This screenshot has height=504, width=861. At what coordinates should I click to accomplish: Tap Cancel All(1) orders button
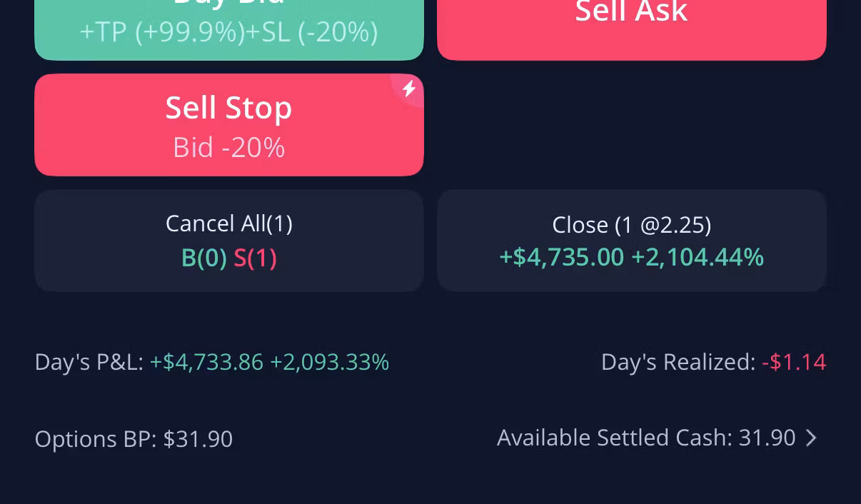pos(229,224)
